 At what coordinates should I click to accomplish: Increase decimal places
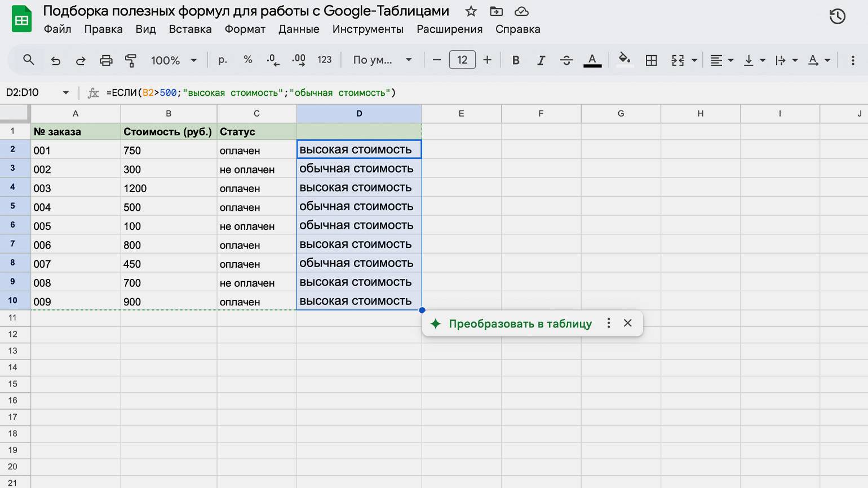tap(299, 60)
